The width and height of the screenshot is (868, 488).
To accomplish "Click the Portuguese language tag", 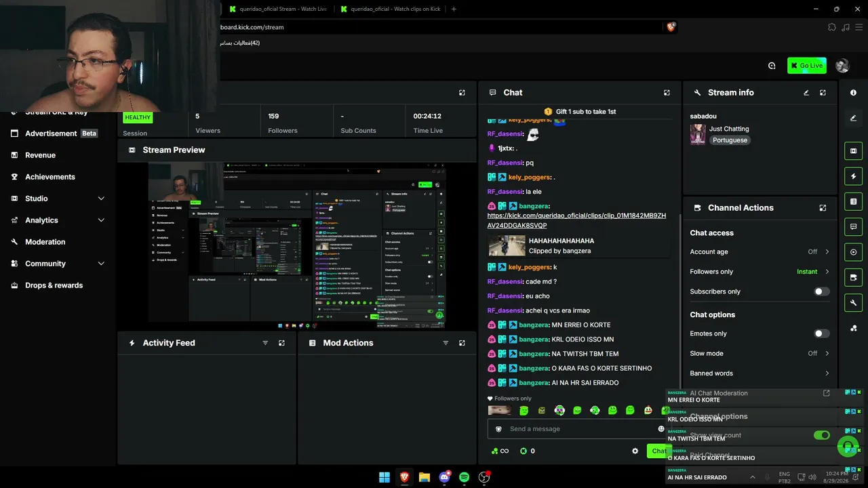I will [730, 140].
